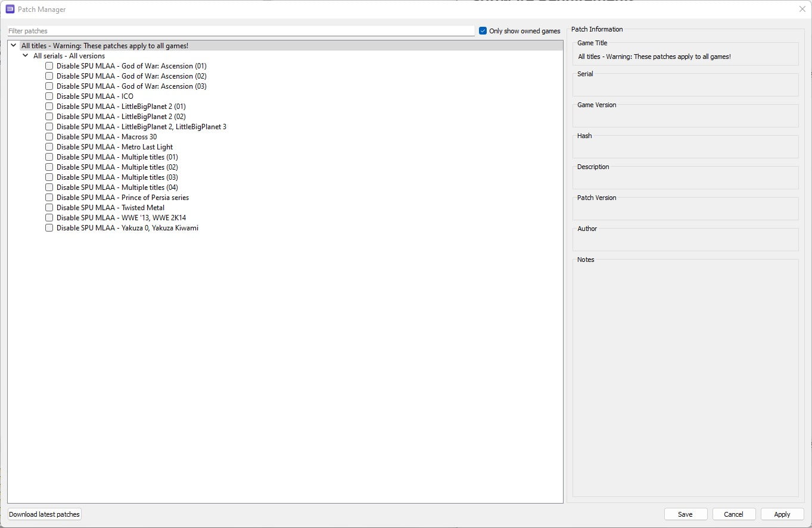
Task: Check the Prince of Persia series patch
Action: [49, 198]
